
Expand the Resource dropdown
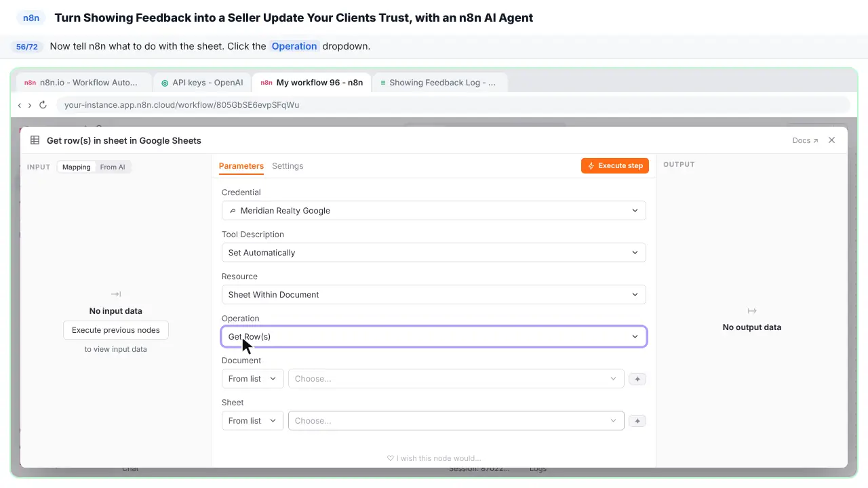pyautogui.click(x=434, y=295)
